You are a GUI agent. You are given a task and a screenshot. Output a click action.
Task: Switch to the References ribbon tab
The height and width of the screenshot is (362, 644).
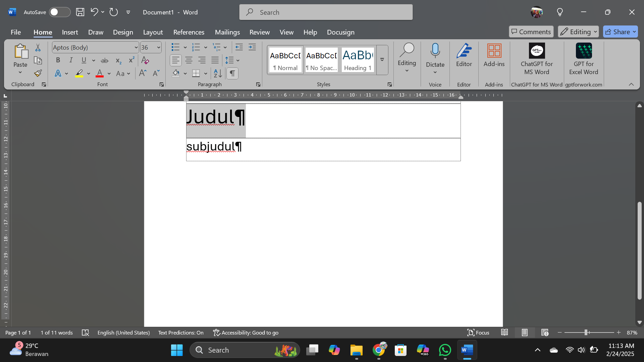tap(189, 32)
